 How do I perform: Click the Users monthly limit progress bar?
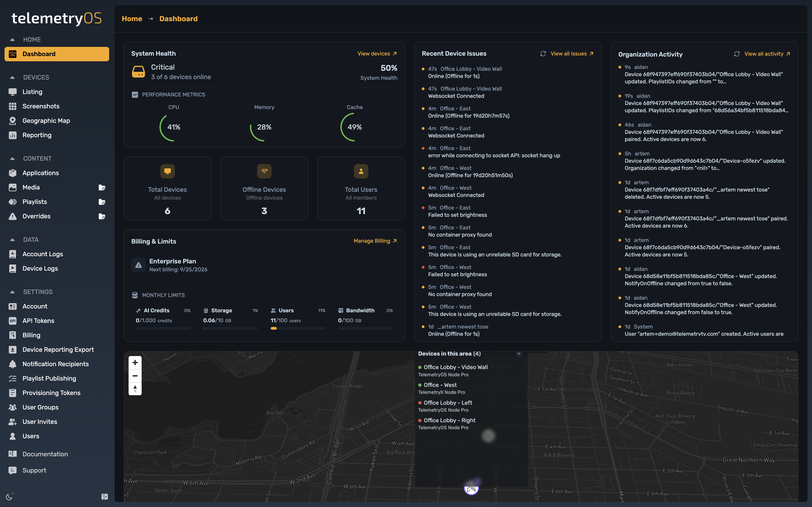298,328
